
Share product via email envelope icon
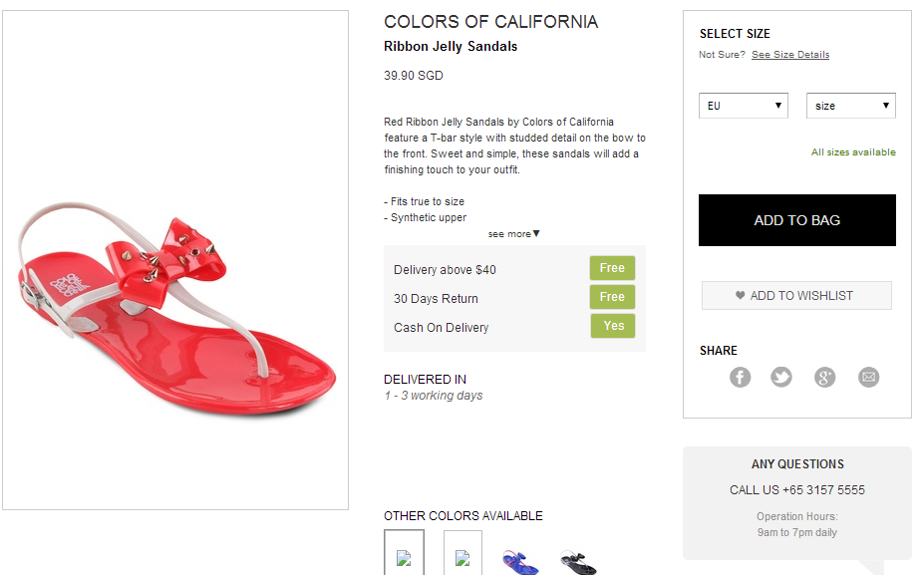(869, 377)
